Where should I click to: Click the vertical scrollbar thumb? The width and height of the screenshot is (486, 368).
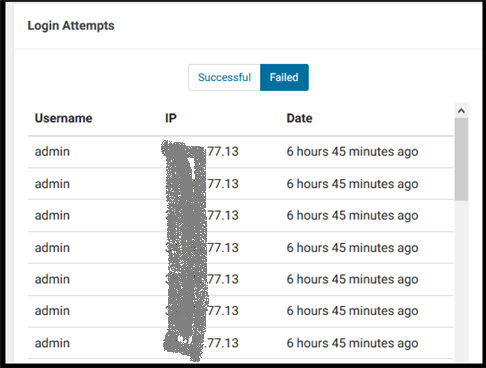click(x=461, y=159)
